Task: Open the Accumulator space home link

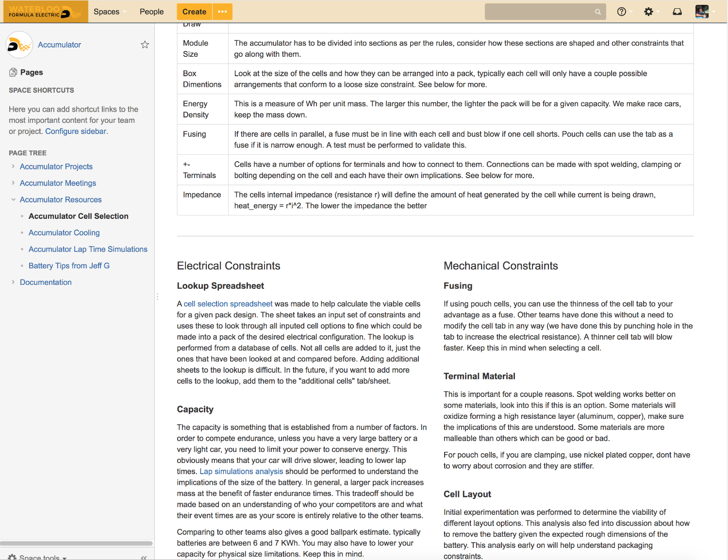Action: click(59, 45)
